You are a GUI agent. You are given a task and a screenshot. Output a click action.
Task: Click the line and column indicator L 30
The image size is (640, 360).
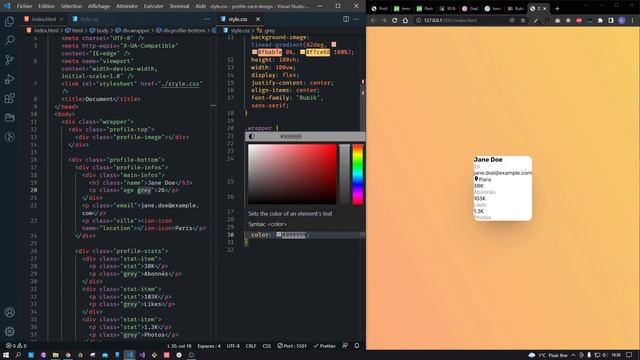179,346
